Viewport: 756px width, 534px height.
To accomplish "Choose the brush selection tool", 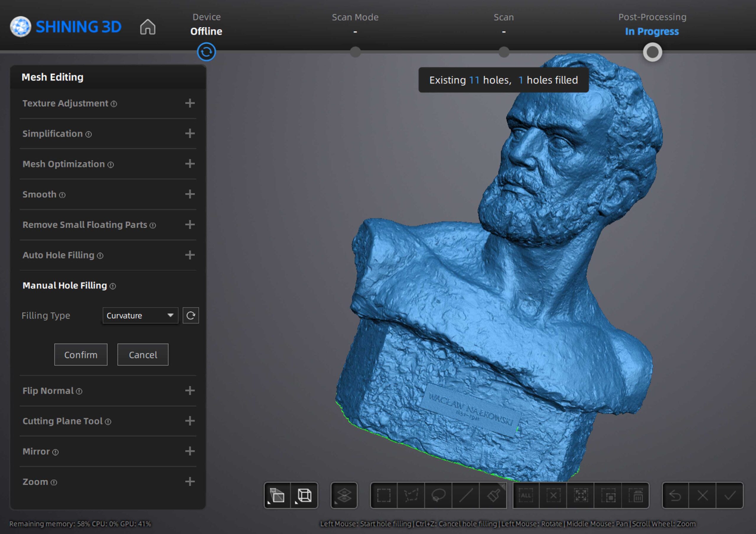I will tap(493, 496).
